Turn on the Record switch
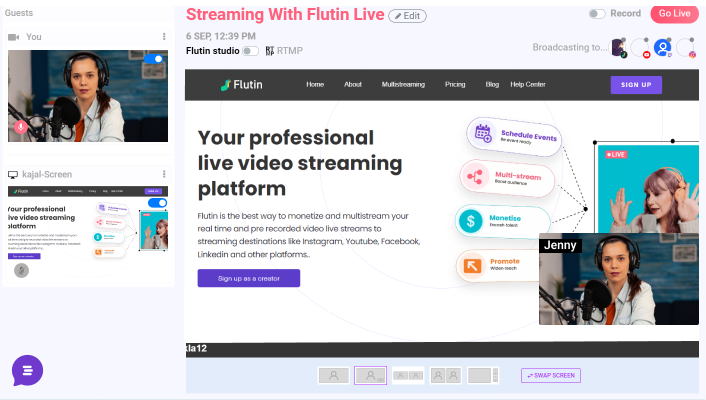The image size is (706, 400). (x=597, y=14)
